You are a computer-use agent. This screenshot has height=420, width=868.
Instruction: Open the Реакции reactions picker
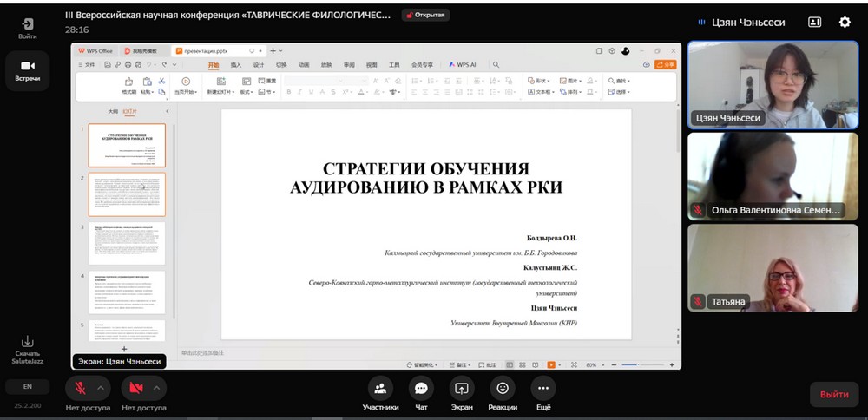(503, 389)
